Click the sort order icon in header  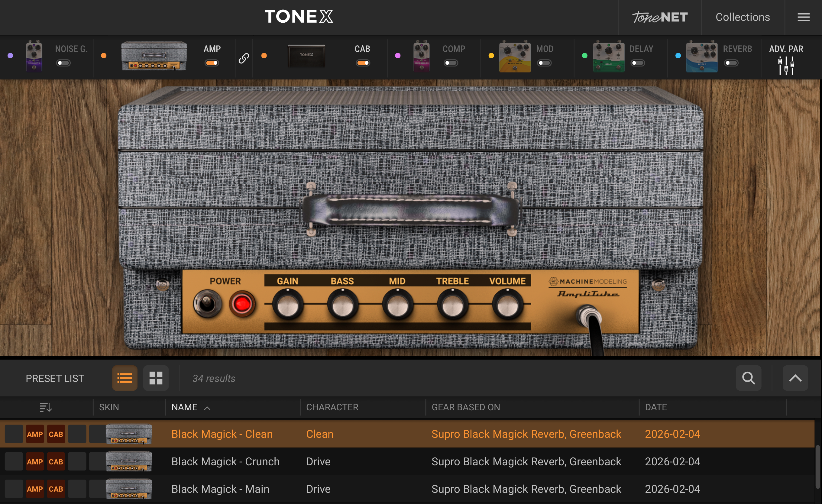pyautogui.click(x=45, y=407)
